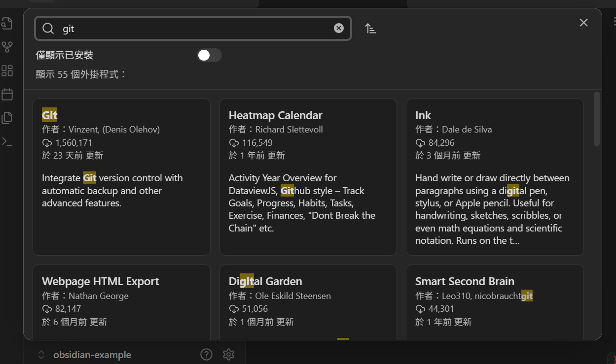Image resolution: width=616 pixels, height=364 pixels.
Task: Click the Ink plugin description paragraph
Action: click(x=492, y=209)
